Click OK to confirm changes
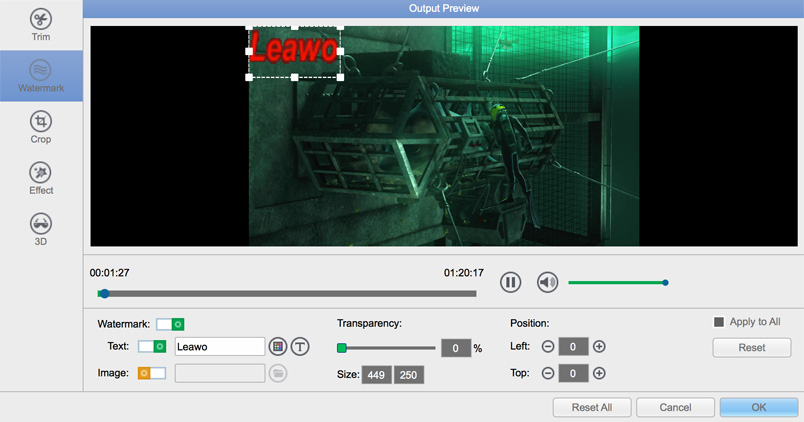Screen dimensions: 804x422 pyautogui.click(x=758, y=407)
